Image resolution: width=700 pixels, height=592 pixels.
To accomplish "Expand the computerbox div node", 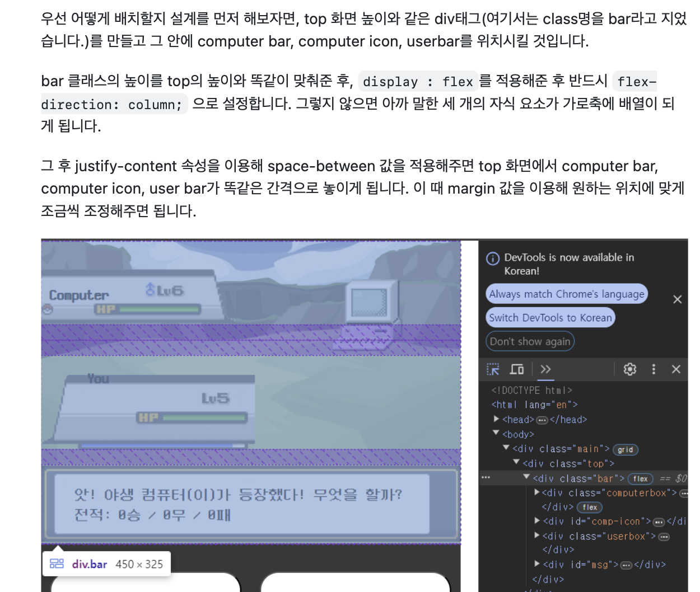I will (537, 492).
